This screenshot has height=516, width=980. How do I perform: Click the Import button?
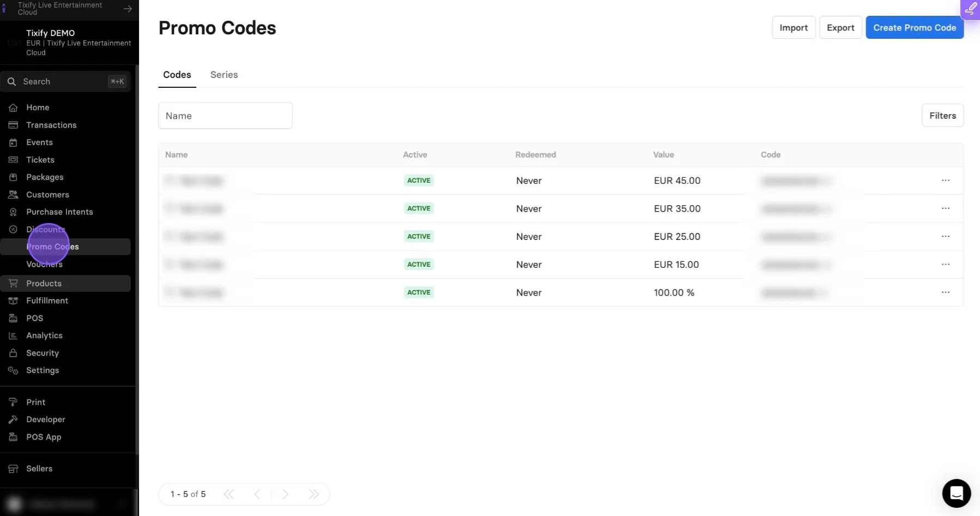(794, 27)
